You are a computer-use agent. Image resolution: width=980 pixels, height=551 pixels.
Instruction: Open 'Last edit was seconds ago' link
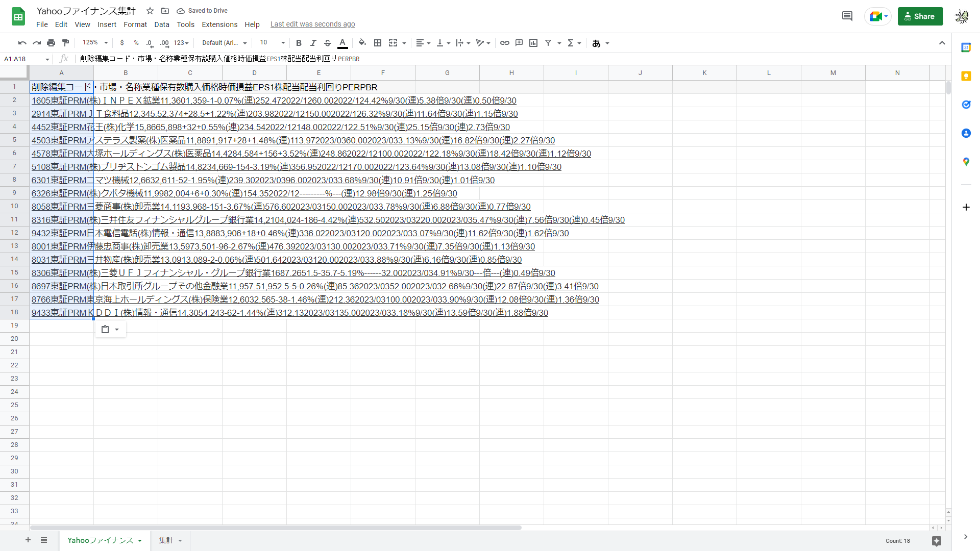pos(312,24)
